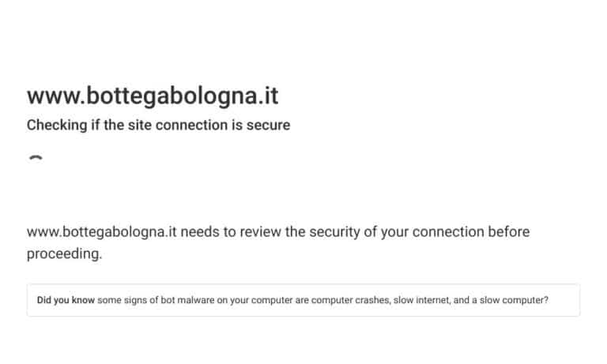
Task: Click the bold 'Did you know' label
Action: (x=66, y=300)
